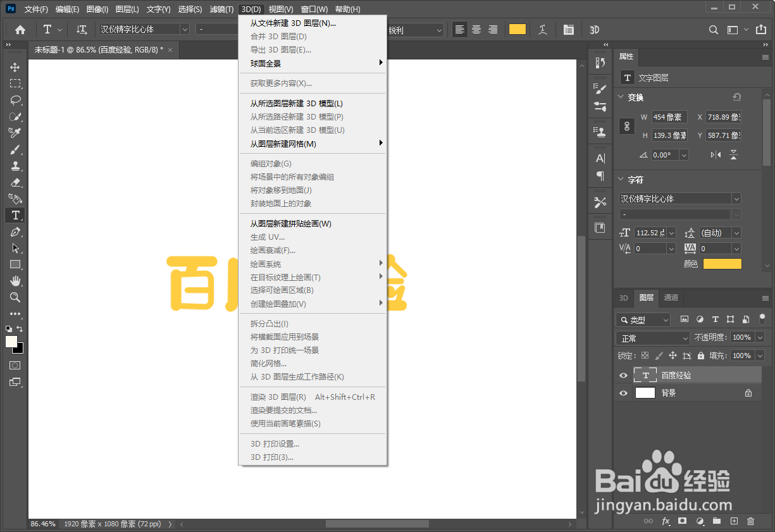The image size is (775, 532).
Task: Open the 从图层新建网格(M) submenu
Action: point(313,144)
